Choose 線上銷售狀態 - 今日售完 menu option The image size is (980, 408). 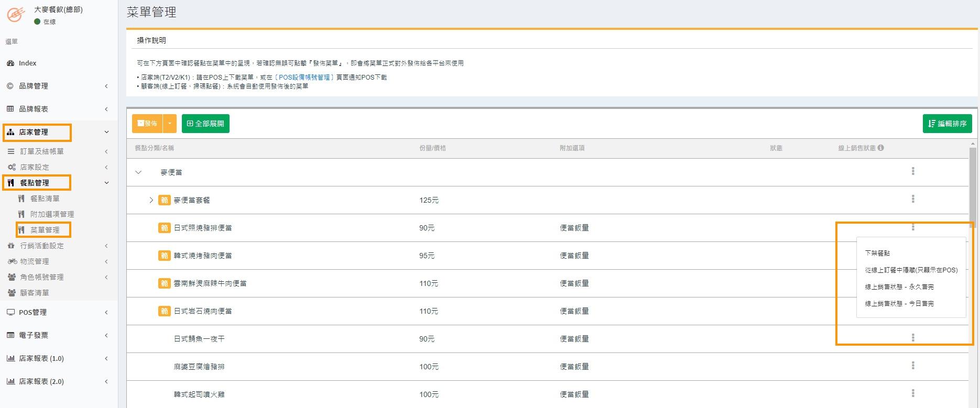coord(899,303)
